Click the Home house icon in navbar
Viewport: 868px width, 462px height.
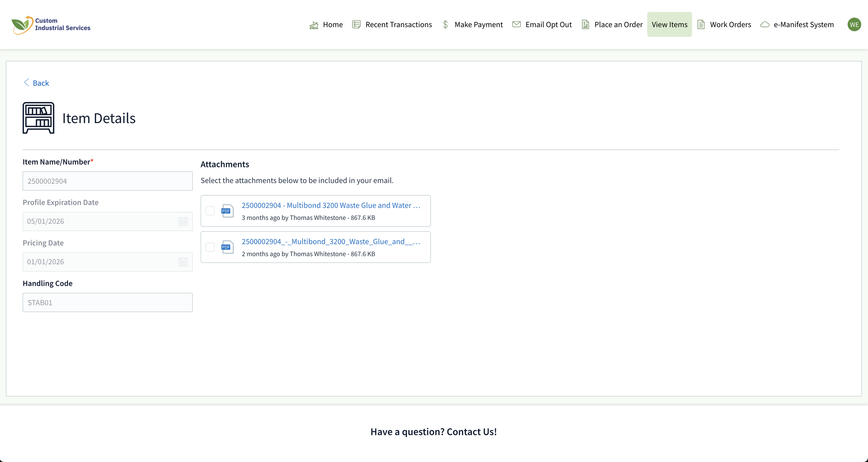click(x=314, y=25)
